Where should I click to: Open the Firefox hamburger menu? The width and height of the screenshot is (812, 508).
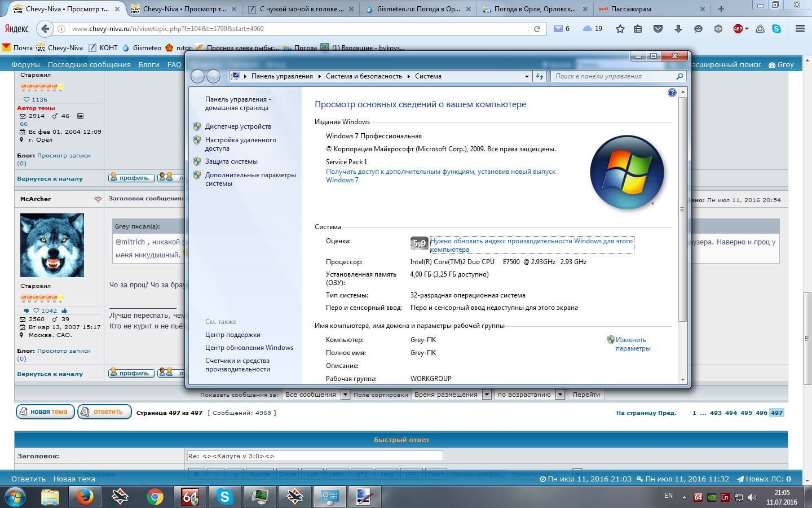point(800,29)
